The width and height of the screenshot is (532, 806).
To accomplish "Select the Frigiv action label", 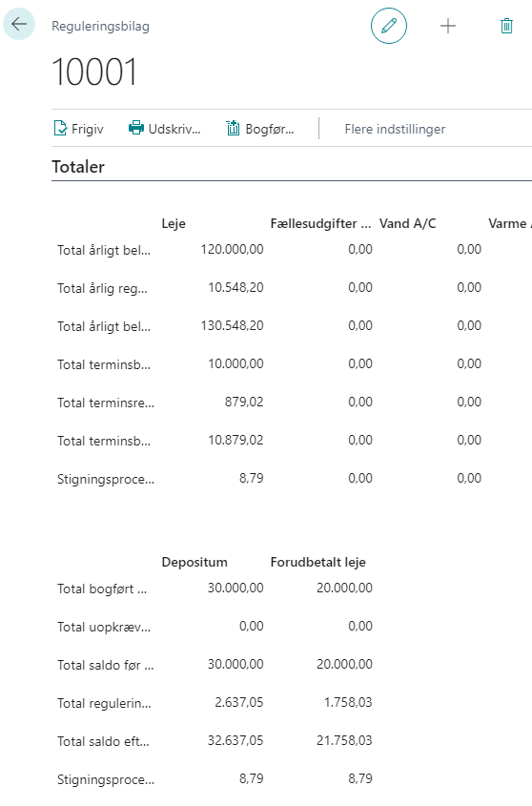I will coord(88,129).
